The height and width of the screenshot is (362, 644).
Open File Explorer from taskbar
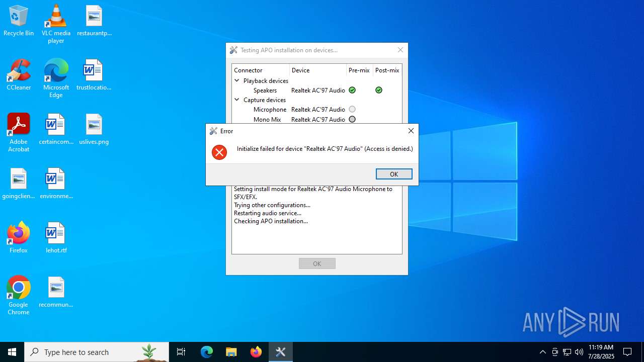pos(231,352)
